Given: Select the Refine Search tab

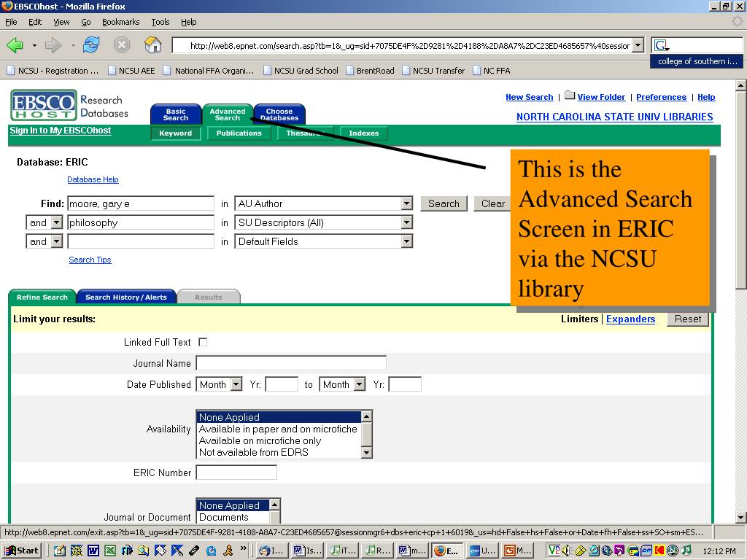Looking at the screenshot, I should point(42,297).
